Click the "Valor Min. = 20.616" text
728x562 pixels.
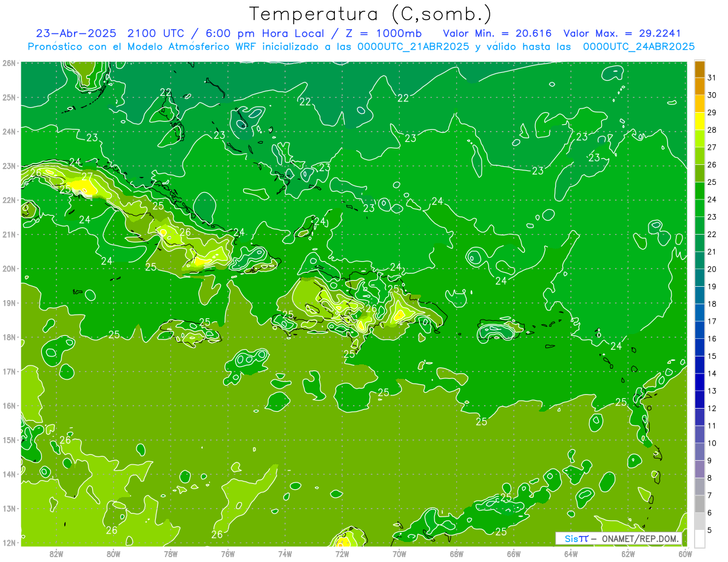[497, 33]
